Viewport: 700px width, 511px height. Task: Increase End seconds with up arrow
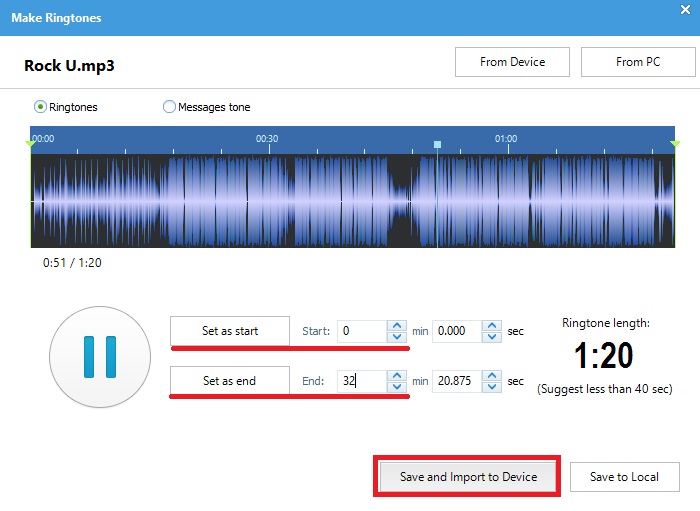coord(492,375)
